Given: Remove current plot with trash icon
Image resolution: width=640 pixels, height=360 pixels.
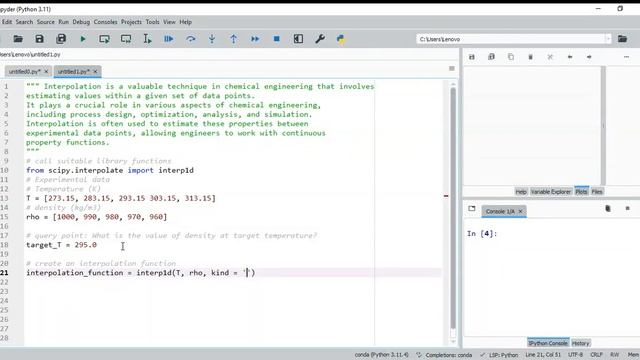Looking at the screenshot, I should [531, 57].
